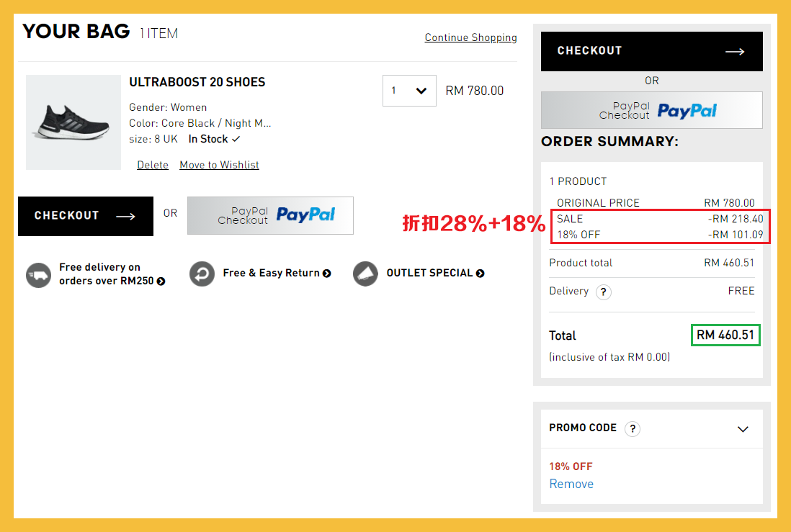Open the Ultraboost 20 Shoes product title
Viewport: 791px width, 532px height.
tap(197, 82)
